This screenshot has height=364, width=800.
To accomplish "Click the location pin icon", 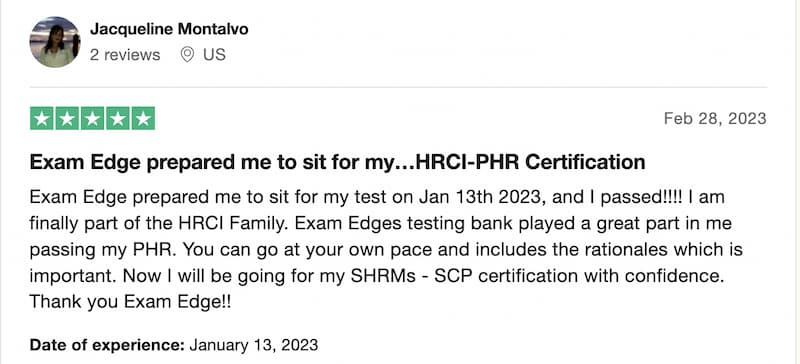I will (x=188, y=55).
